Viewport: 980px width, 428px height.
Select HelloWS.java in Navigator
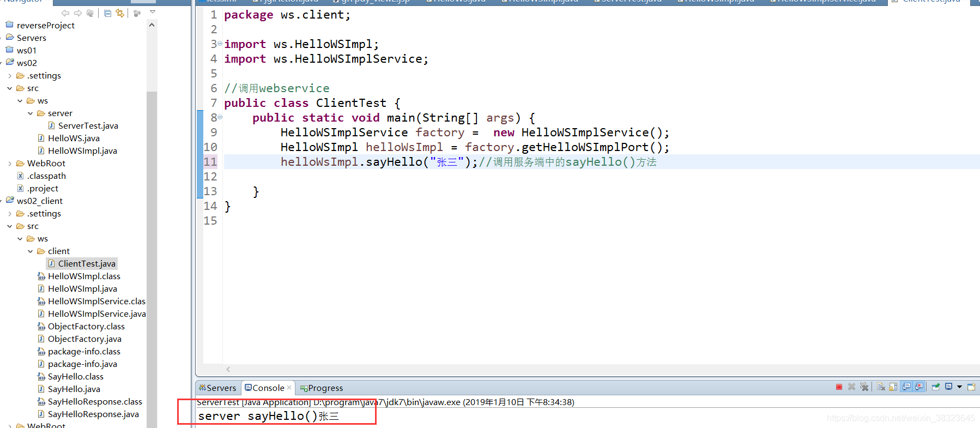click(69, 138)
